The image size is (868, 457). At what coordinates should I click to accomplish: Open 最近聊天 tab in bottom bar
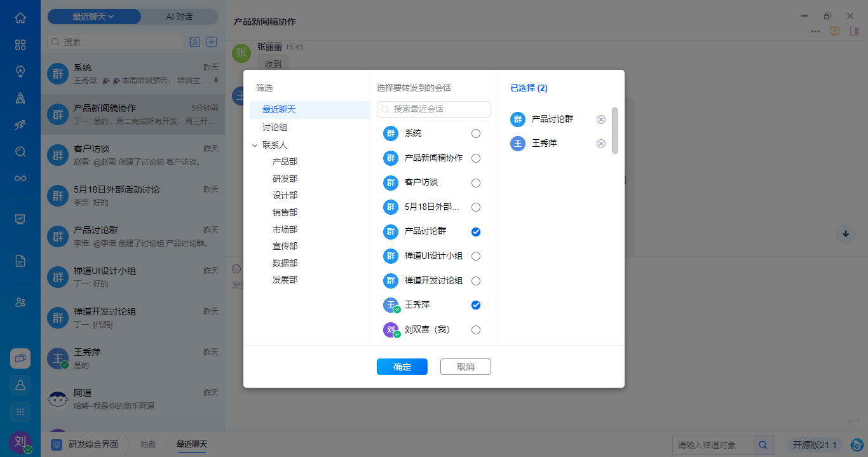(x=192, y=444)
